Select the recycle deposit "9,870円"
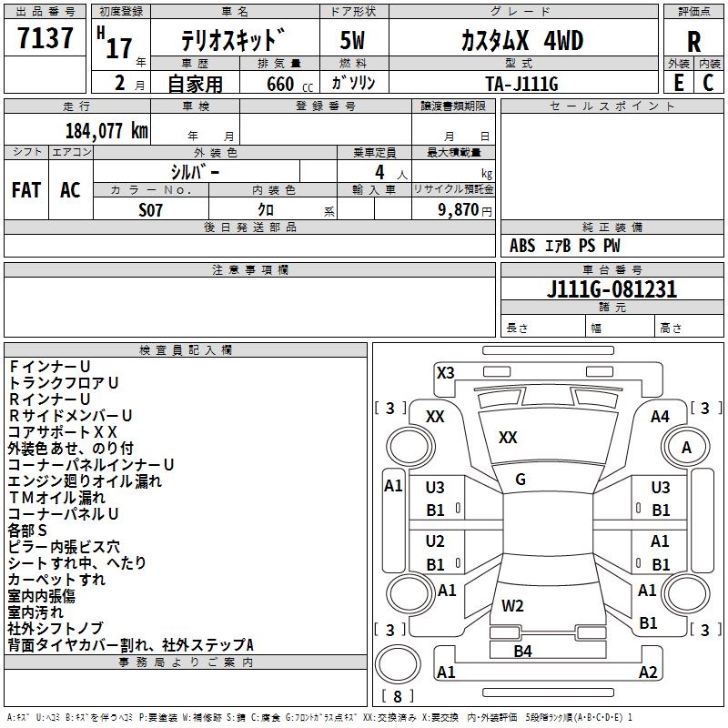The height and width of the screenshot is (728, 728). pos(464,210)
